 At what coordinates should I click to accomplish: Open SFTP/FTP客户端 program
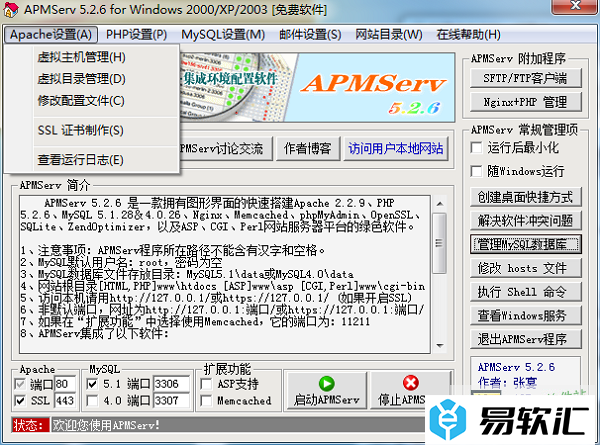pos(525,78)
